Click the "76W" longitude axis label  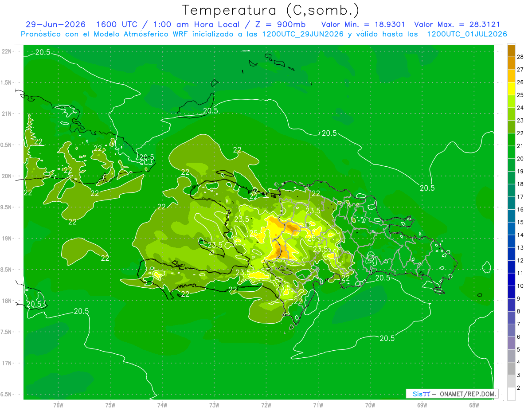pos(58,405)
